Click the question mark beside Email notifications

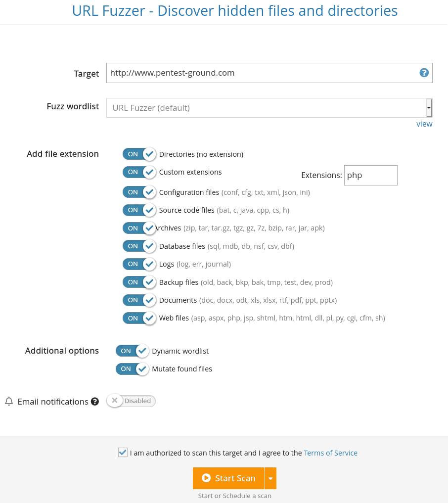pos(94,401)
